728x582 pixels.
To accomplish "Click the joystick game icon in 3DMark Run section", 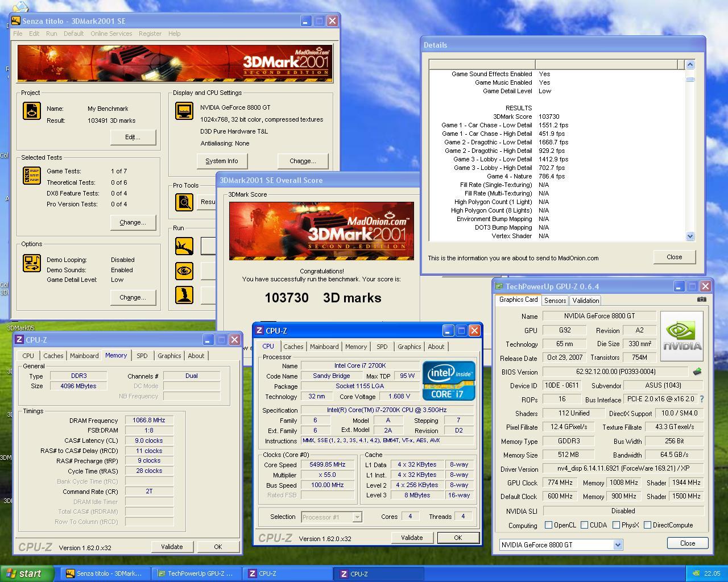I will [184, 295].
